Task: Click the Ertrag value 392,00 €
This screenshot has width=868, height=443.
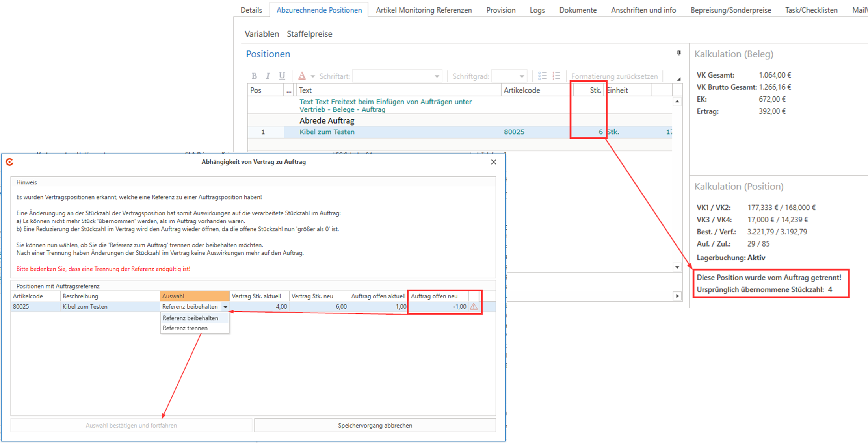Action: coord(772,111)
